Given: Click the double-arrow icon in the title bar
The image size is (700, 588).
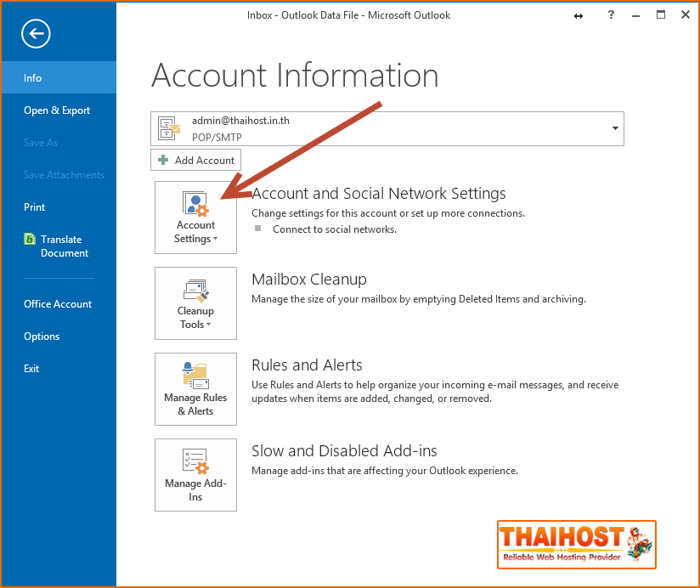Looking at the screenshot, I should 579,16.
